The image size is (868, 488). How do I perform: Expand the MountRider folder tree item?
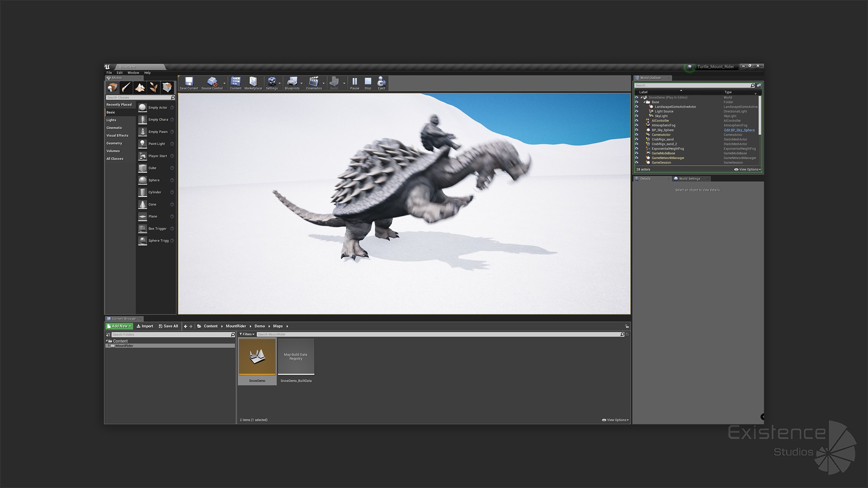click(x=109, y=346)
